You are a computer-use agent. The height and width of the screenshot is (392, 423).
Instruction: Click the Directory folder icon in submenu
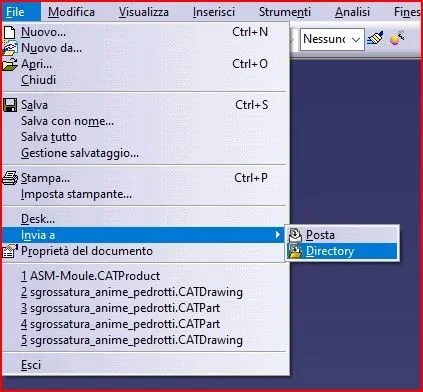295,251
